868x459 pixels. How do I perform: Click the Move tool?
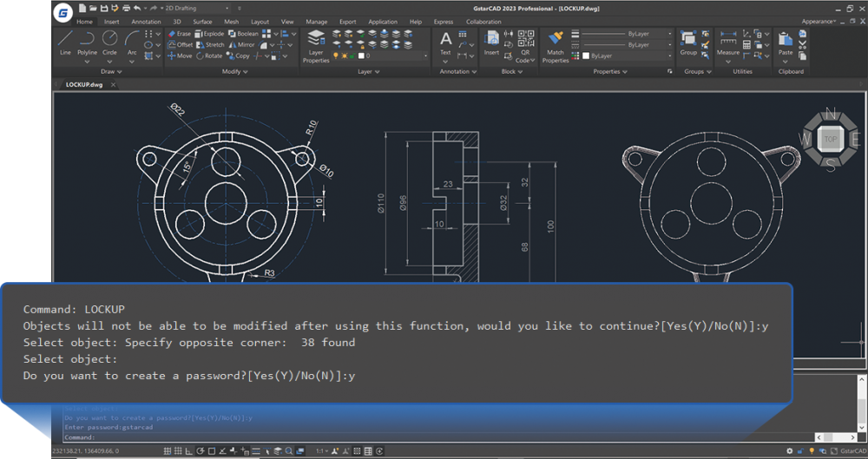pyautogui.click(x=180, y=56)
